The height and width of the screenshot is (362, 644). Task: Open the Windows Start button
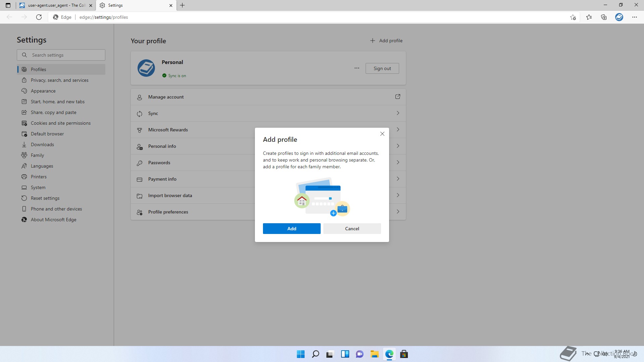click(x=301, y=354)
